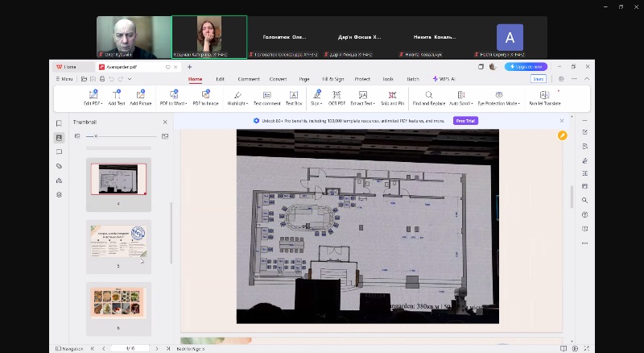Adjust the thumbnail size slider
The image size is (644, 353).
[x=97, y=136]
